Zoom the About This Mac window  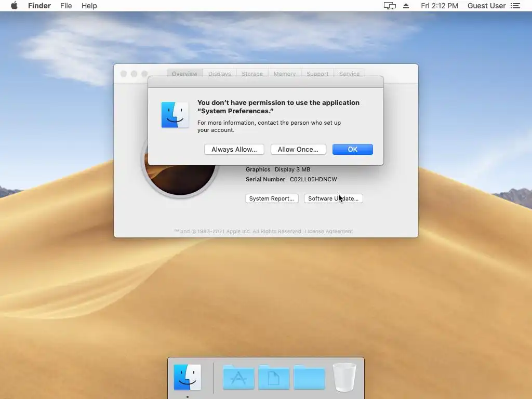click(x=144, y=74)
